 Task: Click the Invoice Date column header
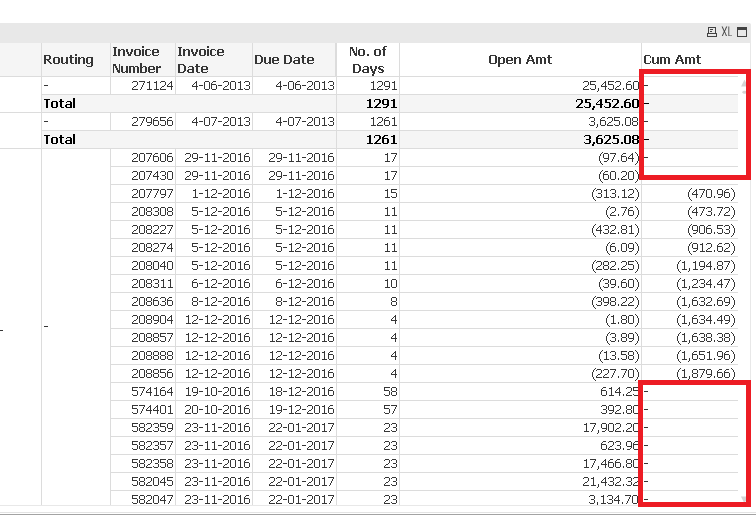tap(201, 60)
